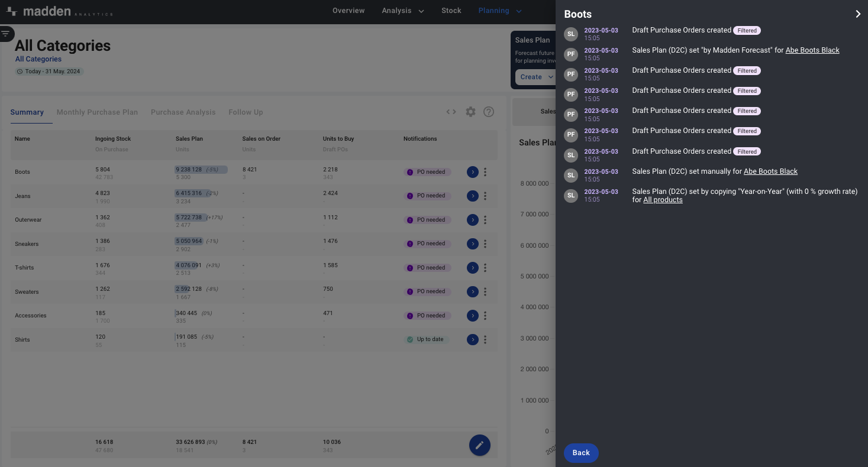
Task: Open more options menu for Sneakers
Action: pyautogui.click(x=485, y=244)
